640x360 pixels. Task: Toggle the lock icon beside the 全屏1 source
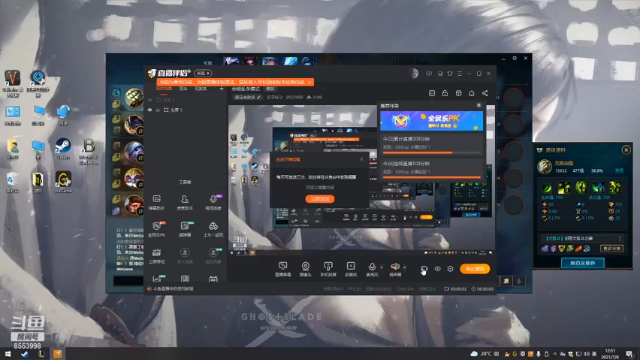158,110
